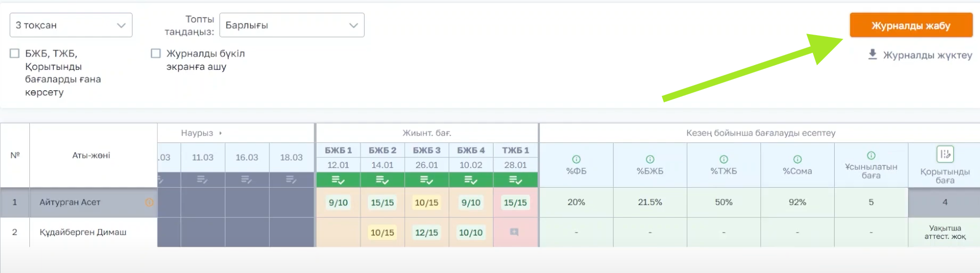Click the info icon above %БЖБ

coord(650,159)
